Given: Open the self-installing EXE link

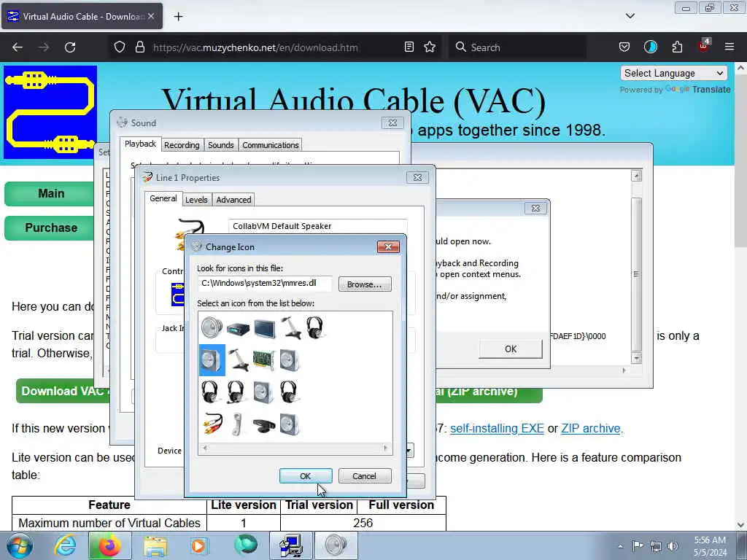Looking at the screenshot, I should (497, 428).
